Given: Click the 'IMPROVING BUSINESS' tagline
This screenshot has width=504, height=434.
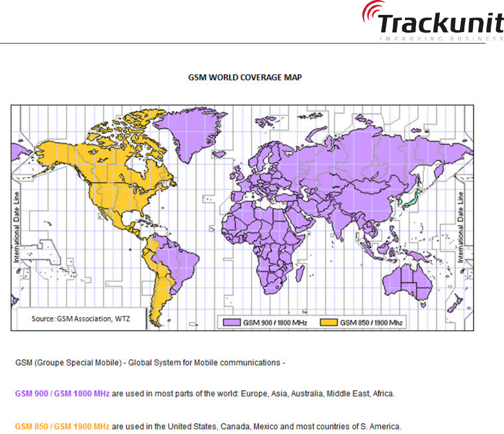Looking at the screenshot, I should tap(441, 39).
